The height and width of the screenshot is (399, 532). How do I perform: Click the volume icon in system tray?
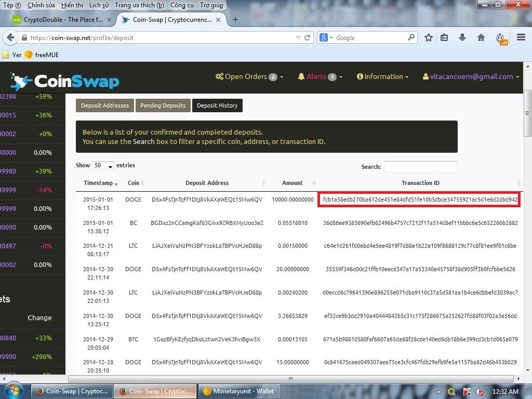(480, 392)
